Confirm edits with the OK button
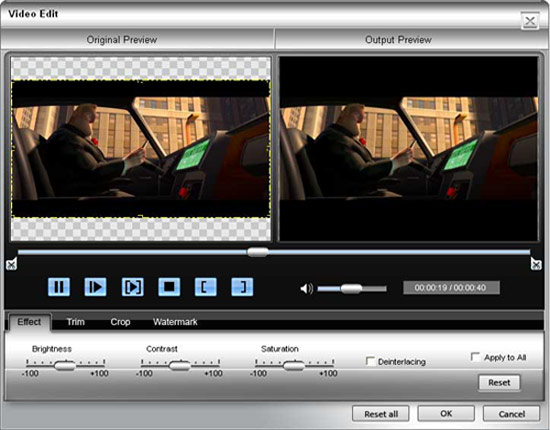 446,414
